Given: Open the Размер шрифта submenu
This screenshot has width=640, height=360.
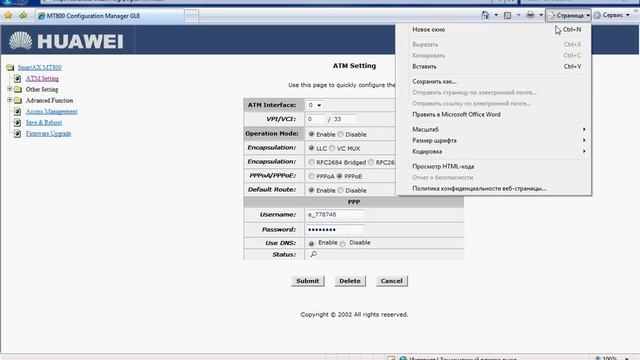Looking at the screenshot, I should point(494,140).
